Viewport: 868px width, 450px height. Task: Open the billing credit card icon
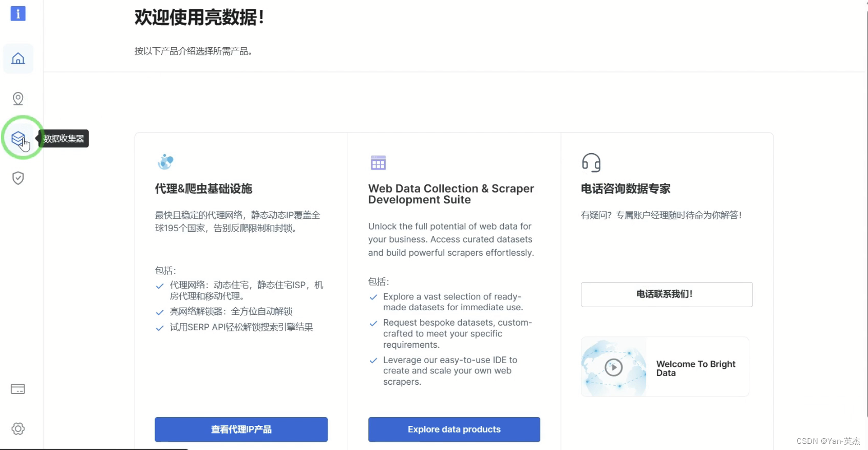18,389
